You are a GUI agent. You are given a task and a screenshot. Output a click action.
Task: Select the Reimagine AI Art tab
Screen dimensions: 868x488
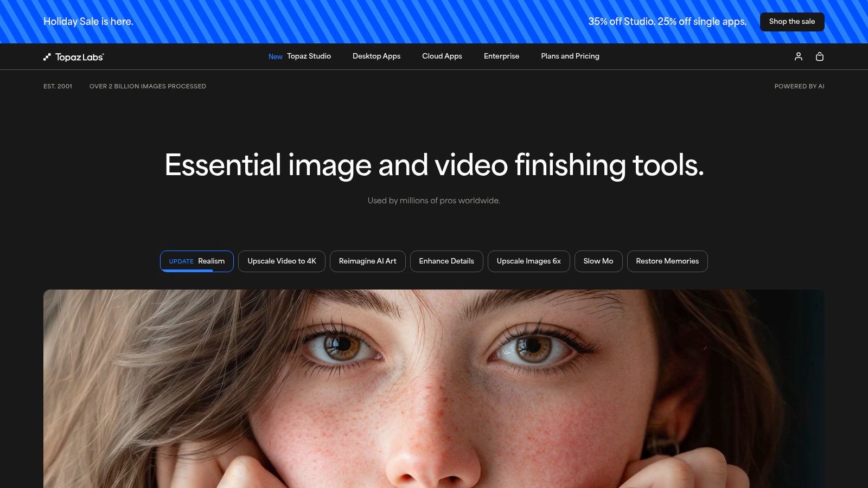click(x=367, y=261)
